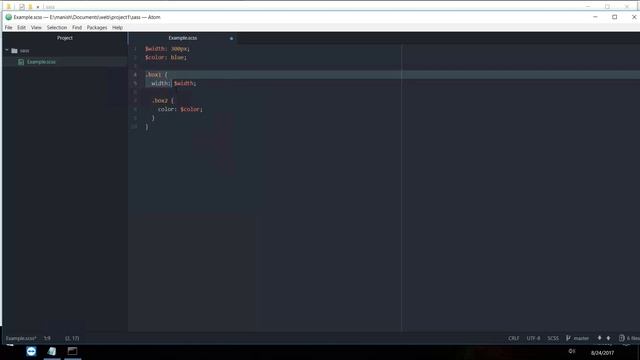Click the 8/24/2017 date in system tray
Screen dimensions: 640x360
coord(602,353)
